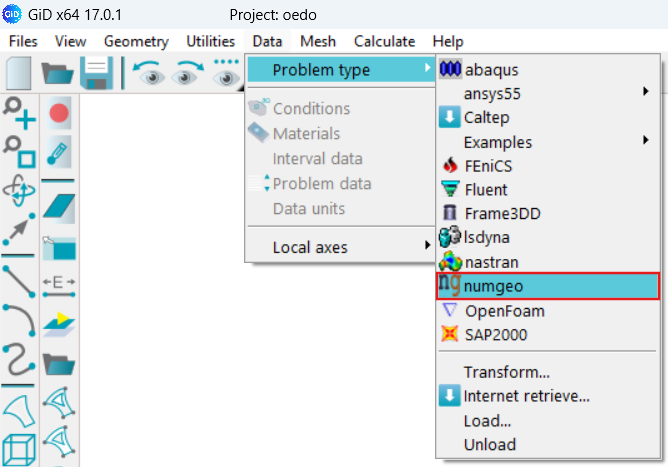This screenshot has width=668, height=467.
Task: Choose the FEniCS problem type
Action: 548,166
